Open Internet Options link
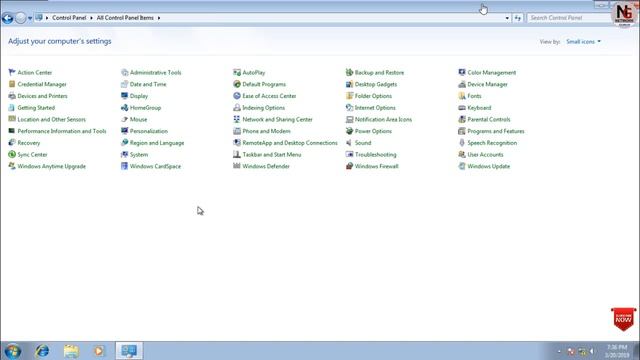 coord(375,108)
